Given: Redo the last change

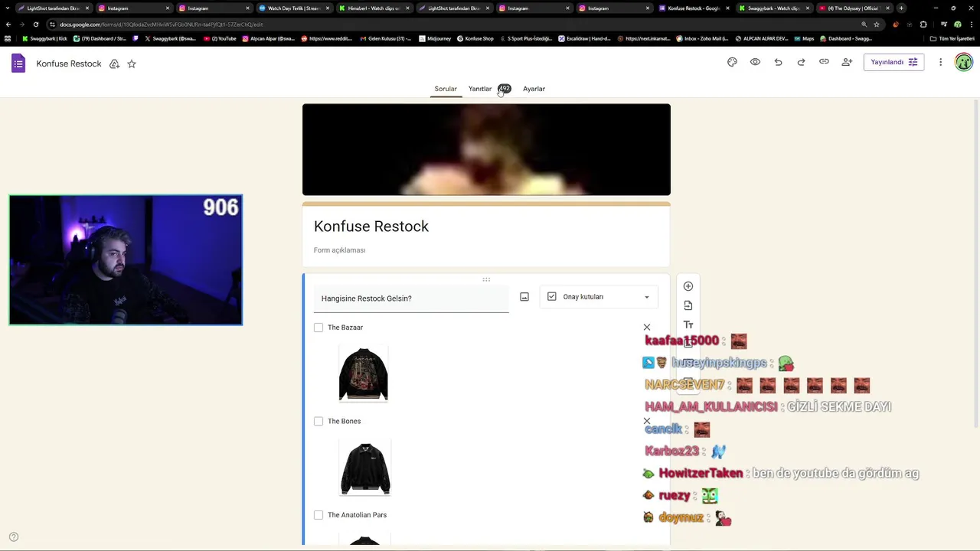Looking at the screenshot, I should [801, 62].
